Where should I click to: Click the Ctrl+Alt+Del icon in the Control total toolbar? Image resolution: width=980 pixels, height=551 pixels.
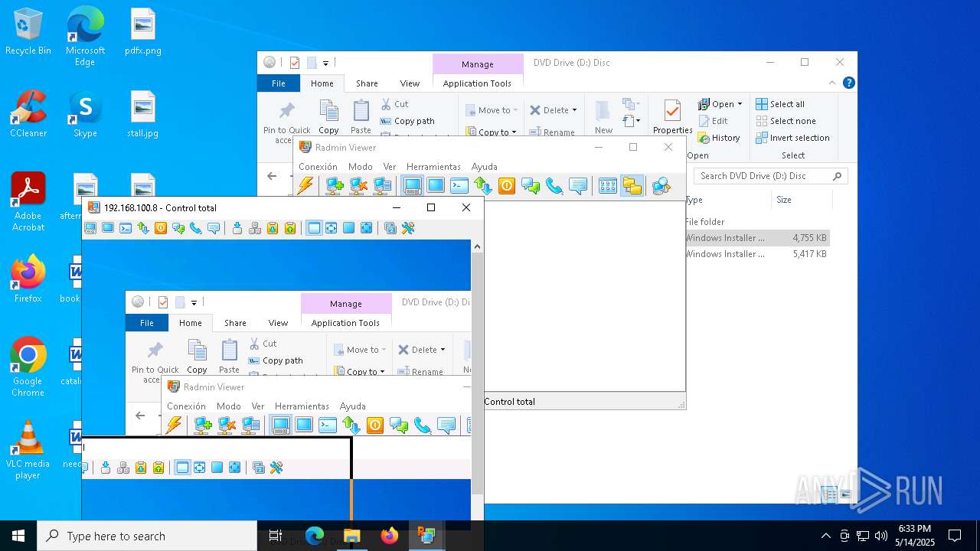(255, 228)
